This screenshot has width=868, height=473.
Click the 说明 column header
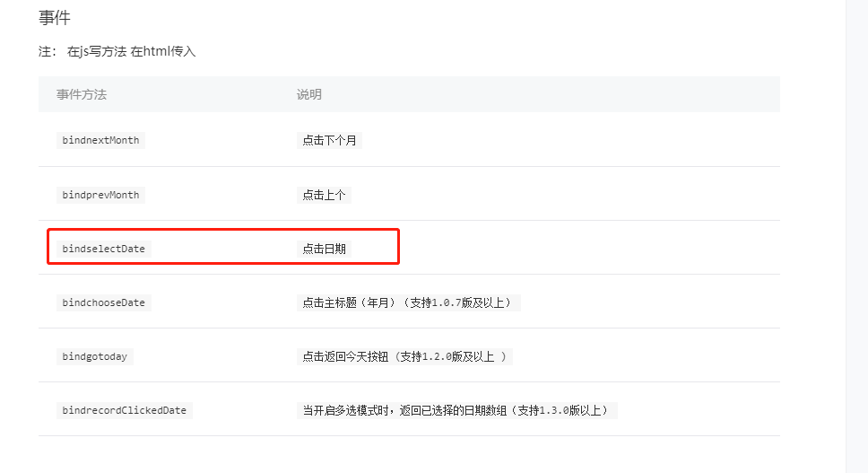(x=308, y=95)
